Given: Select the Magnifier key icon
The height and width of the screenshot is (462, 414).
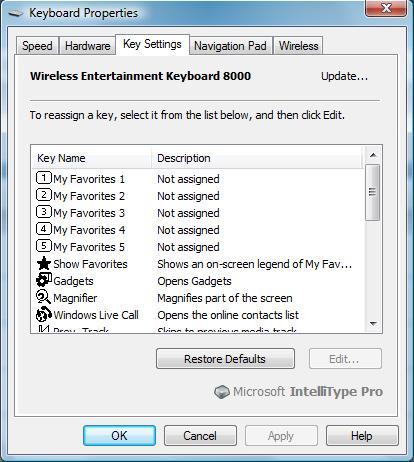Looking at the screenshot, I should pos(43,297).
